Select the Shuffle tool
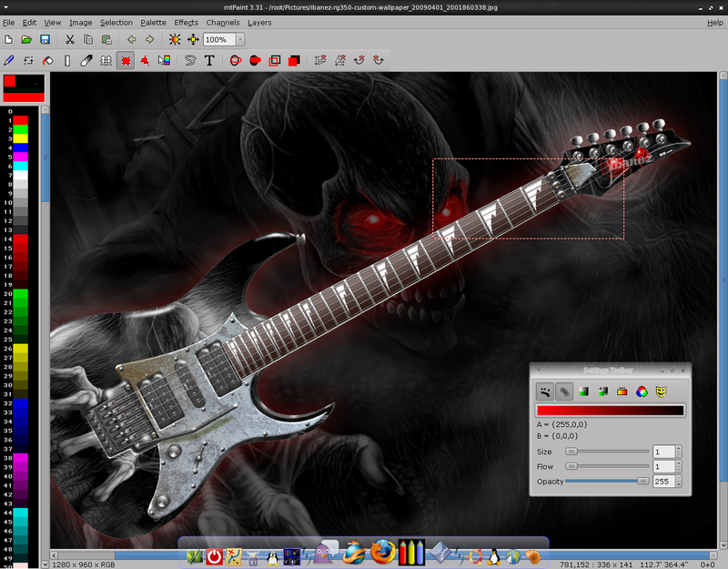Screen dimensions: 728x569 coord(28,60)
